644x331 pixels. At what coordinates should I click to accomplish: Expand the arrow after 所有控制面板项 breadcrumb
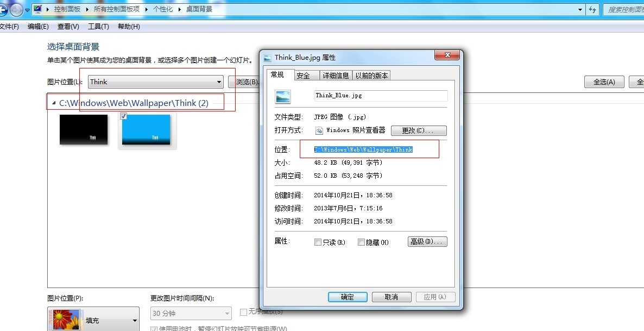tap(146, 9)
